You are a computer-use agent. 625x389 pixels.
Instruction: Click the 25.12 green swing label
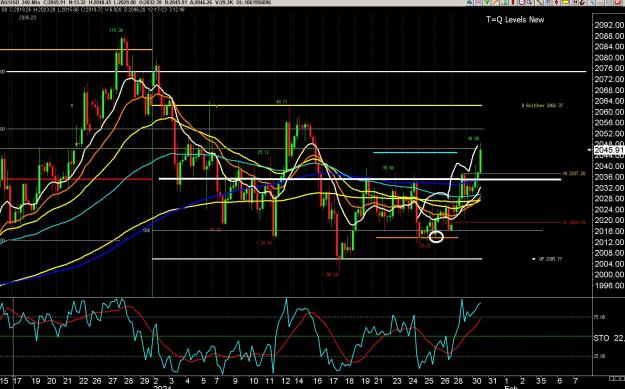pos(263,152)
